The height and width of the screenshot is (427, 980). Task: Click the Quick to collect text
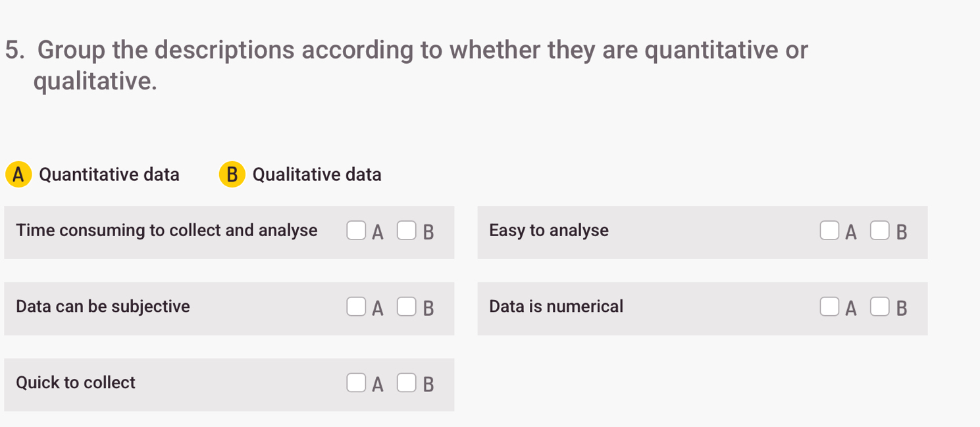(76, 383)
